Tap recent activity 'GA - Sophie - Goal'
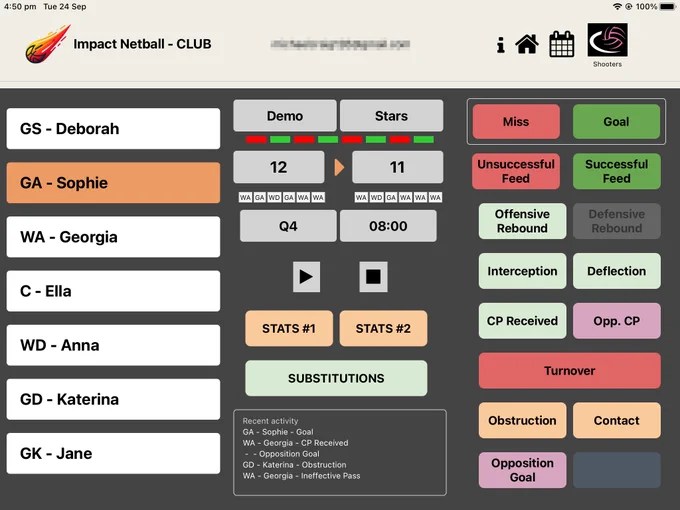This screenshot has height=510, width=680. [278, 432]
